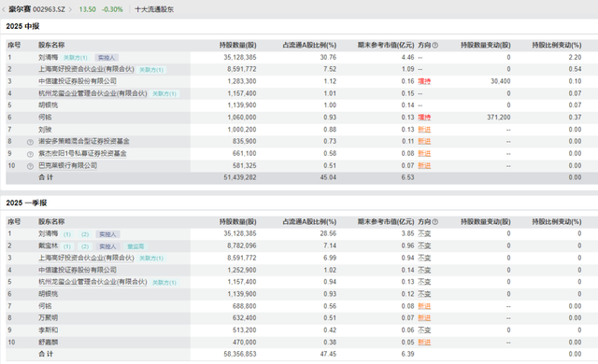This screenshot has height=364, width=598.
Task: Click stock name 豪尔赛 002963.SZ in header
Action: click(36, 9)
